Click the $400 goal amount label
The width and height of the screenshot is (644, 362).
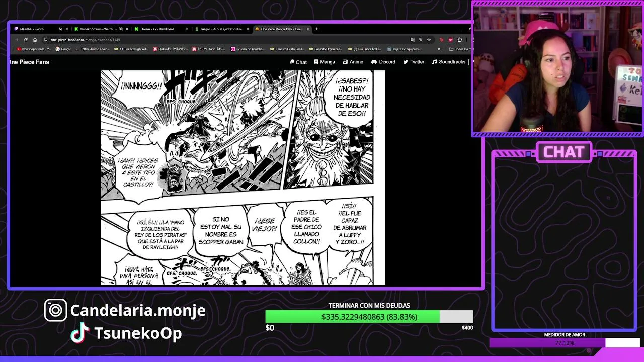[467, 328]
